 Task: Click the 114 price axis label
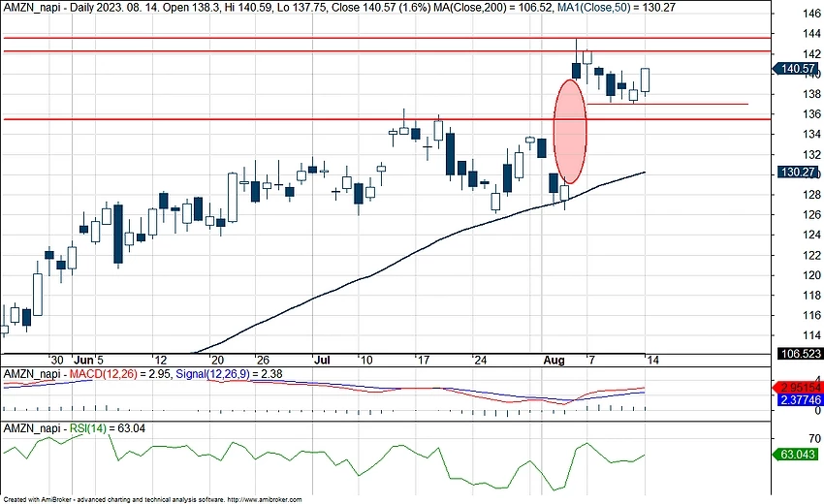(812, 335)
